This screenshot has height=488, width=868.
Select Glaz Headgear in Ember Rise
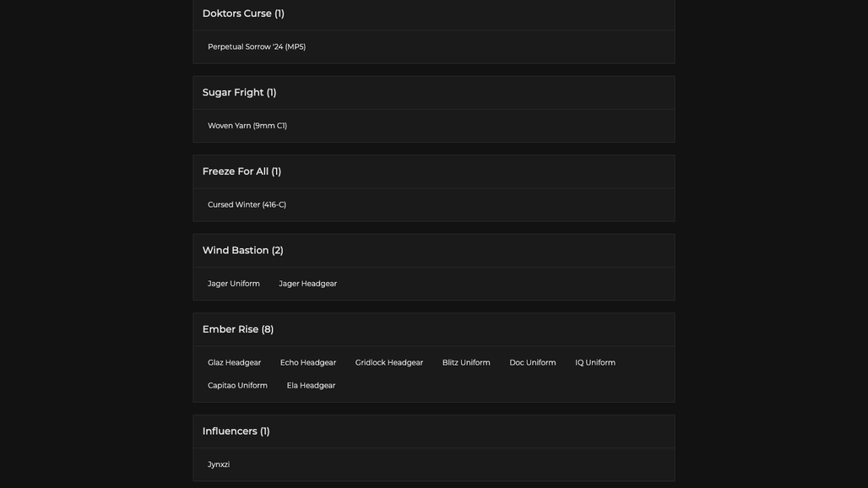click(234, 362)
